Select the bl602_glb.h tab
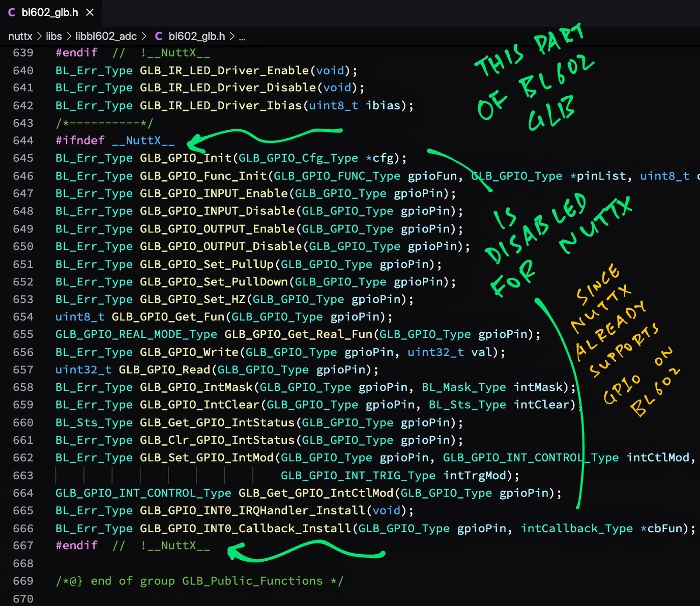 (50, 12)
